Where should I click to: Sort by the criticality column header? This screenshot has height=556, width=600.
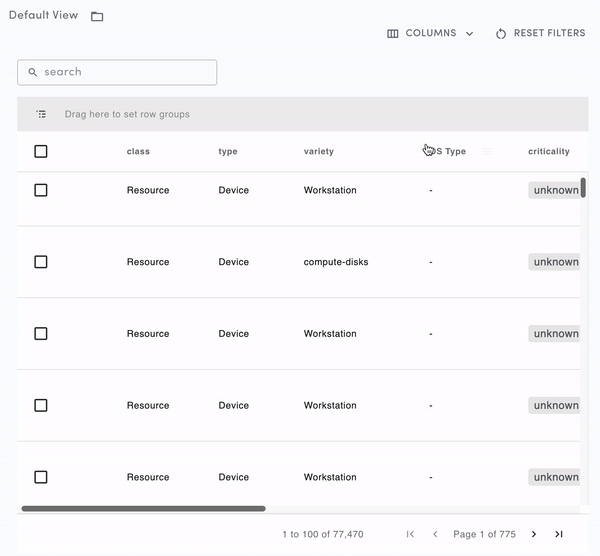click(x=549, y=151)
